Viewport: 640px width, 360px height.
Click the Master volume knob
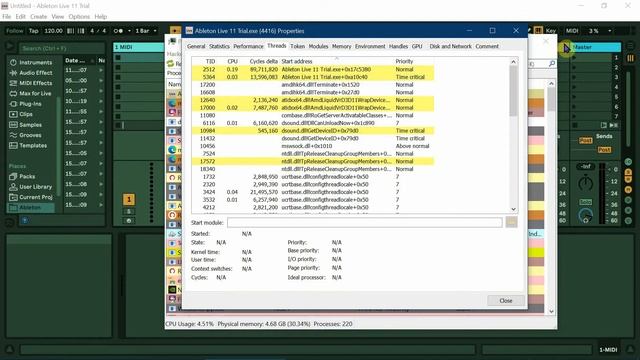[x=586, y=183]
